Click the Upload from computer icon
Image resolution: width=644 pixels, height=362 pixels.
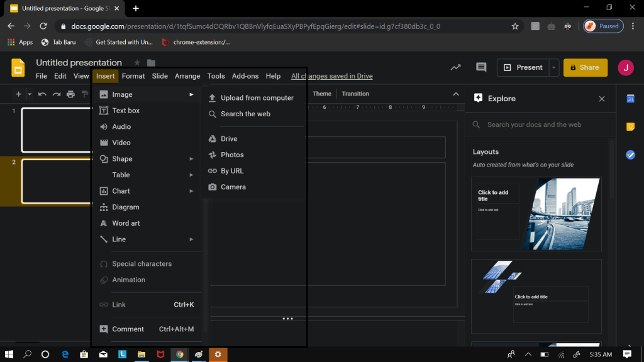click(x=213, y=98)
